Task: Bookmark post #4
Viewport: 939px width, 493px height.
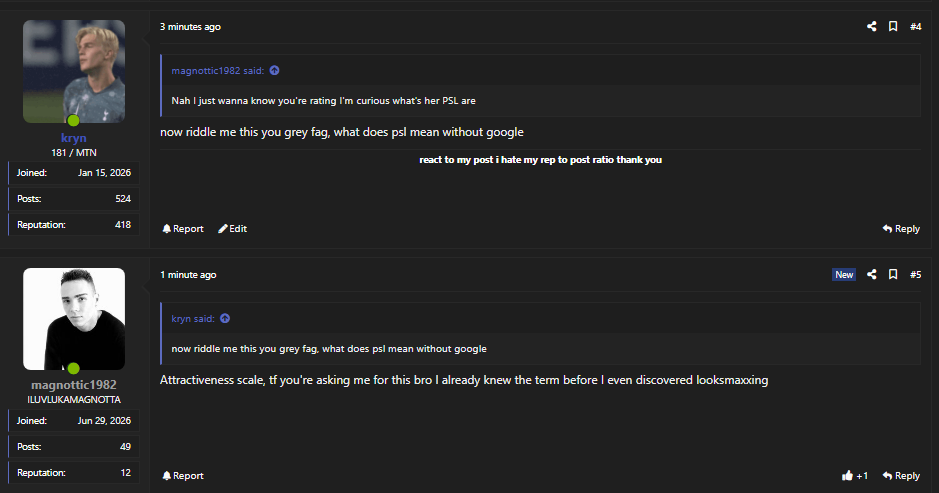Action: pyautogui.click(x=893, y=26)
